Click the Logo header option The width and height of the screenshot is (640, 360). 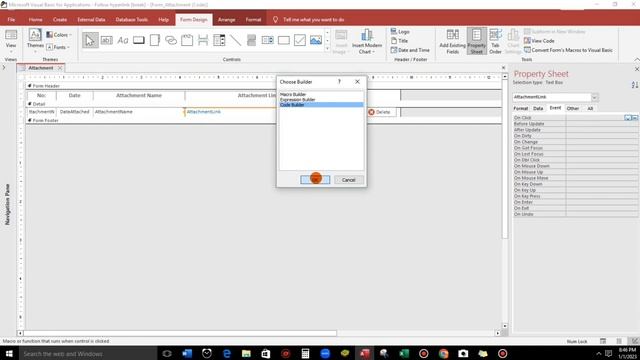click(x=400, y=31)
